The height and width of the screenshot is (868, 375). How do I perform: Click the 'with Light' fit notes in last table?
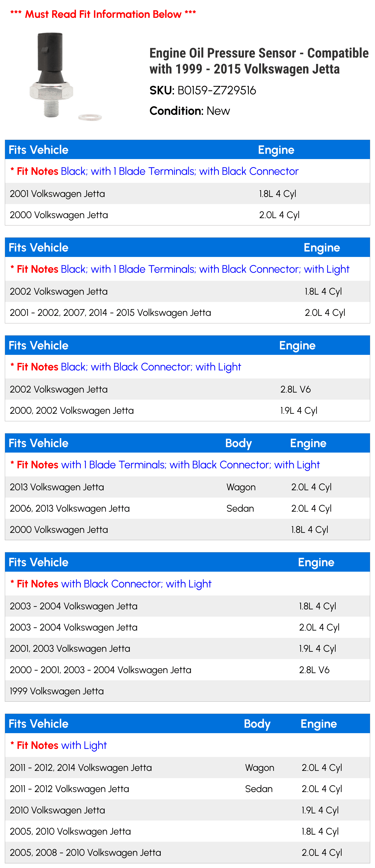click(x=58, y=745)
